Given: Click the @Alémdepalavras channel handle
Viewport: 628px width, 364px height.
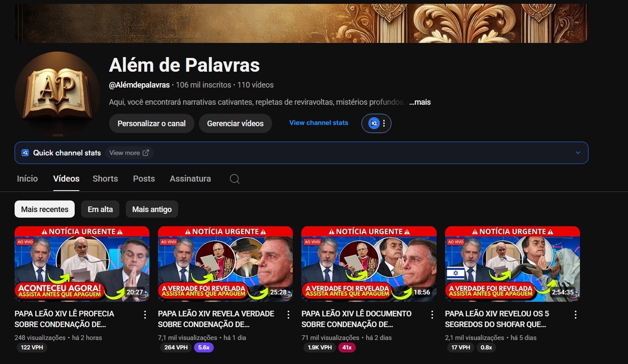Looking at the screenshot, I should click(140, 85).
